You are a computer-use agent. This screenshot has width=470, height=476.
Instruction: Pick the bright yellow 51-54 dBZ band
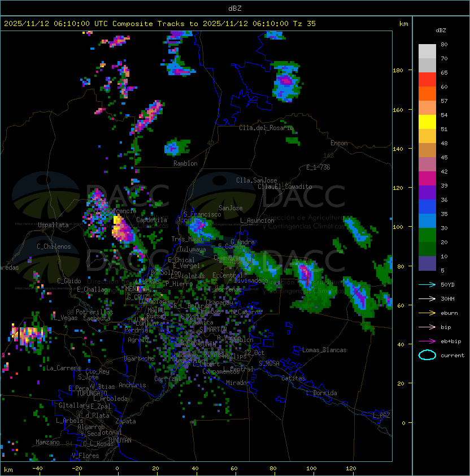pyautogui.click(x=427, y=122)
